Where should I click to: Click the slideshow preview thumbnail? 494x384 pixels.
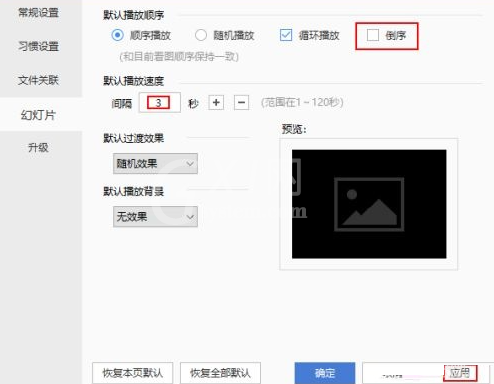click(369, 204)
